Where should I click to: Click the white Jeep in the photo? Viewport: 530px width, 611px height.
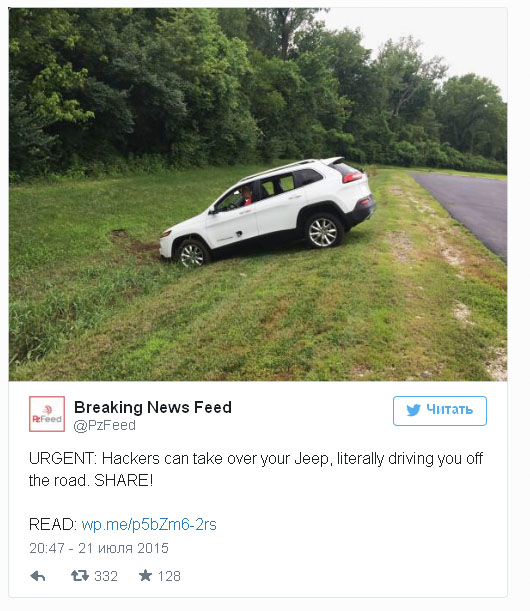(x=267, y=212)
